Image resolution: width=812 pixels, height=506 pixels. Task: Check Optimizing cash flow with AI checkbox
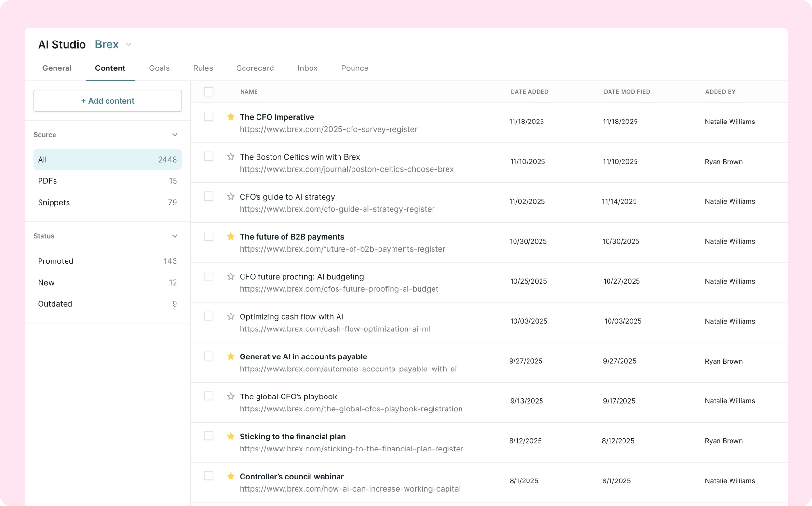point(209,316)
